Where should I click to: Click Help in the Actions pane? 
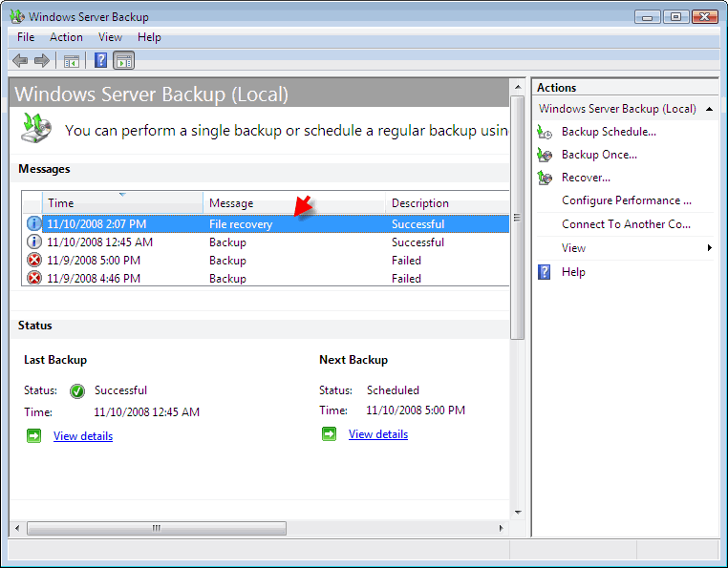[573, 272]
